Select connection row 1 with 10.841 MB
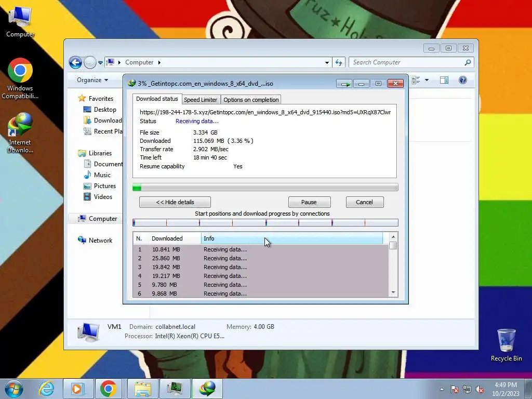Image resolution: width=532 pixels, height=399 pixels. 261,249
